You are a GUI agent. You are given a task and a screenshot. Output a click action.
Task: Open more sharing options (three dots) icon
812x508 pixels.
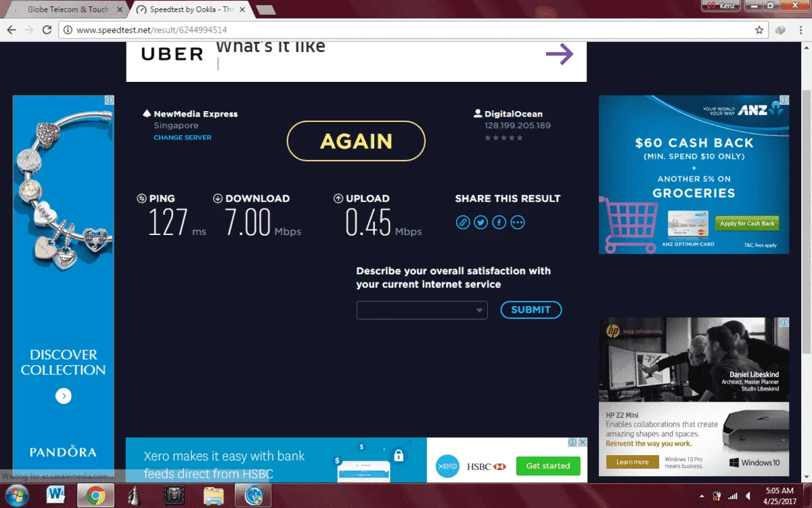point(518,222)
